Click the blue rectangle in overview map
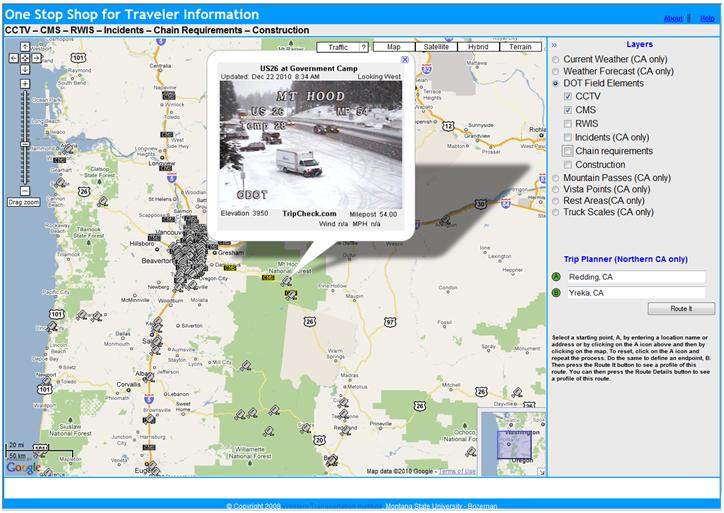 point(514,445)
